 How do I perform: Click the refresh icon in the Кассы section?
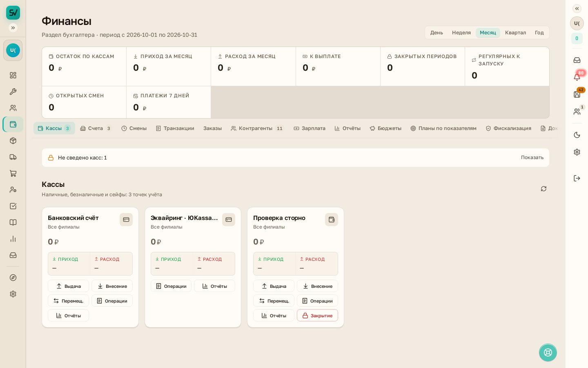543,188
